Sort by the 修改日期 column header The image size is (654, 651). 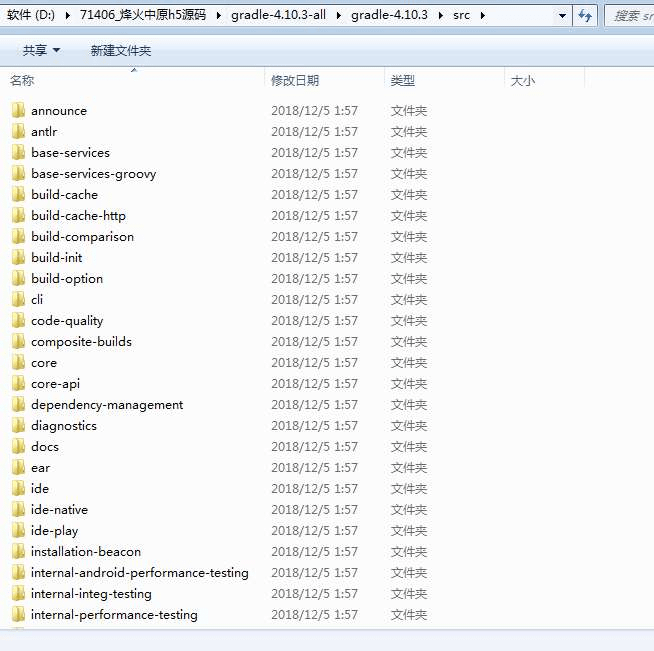tap(295, 80)
